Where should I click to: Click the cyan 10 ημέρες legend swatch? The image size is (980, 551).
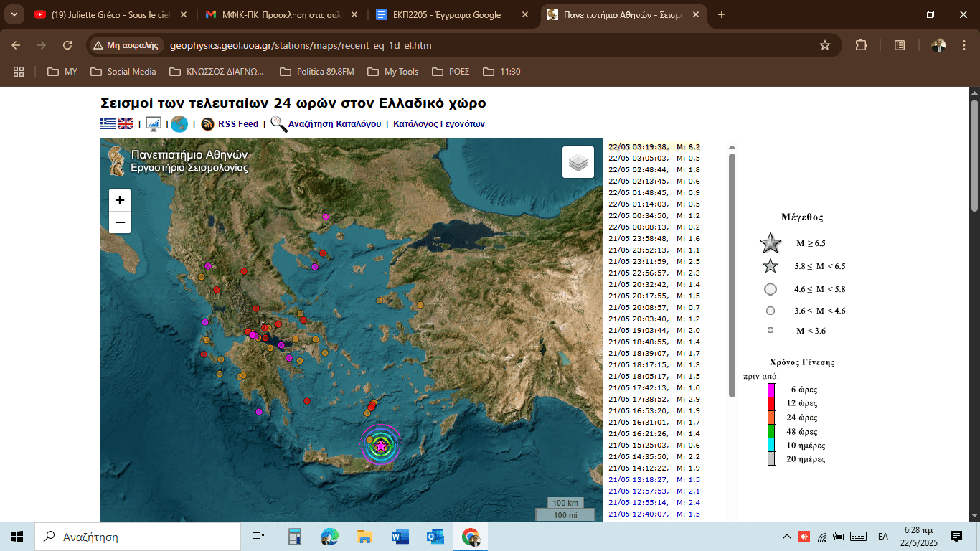click(x=771, y=445)
